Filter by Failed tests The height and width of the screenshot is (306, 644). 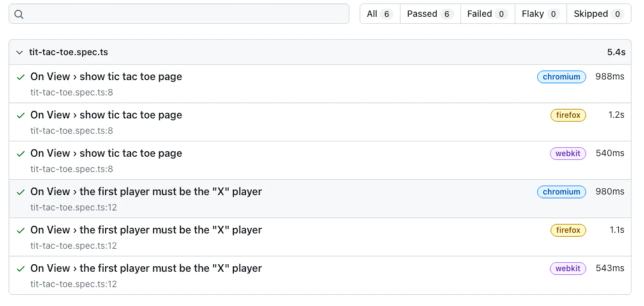pyautogui.click(x=488, y=14)
